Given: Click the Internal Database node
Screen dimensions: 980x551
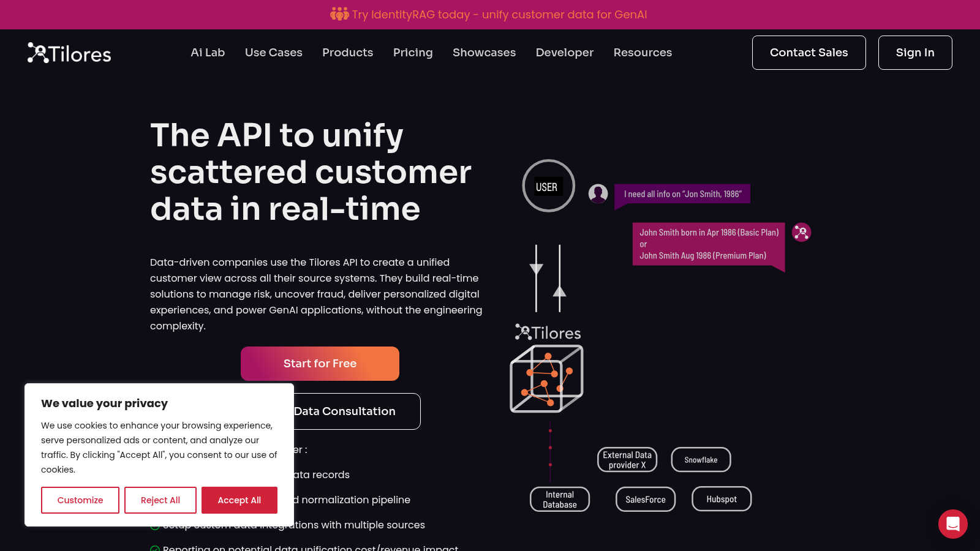Looking at the screenshot, I should click(x=560, y=499).
